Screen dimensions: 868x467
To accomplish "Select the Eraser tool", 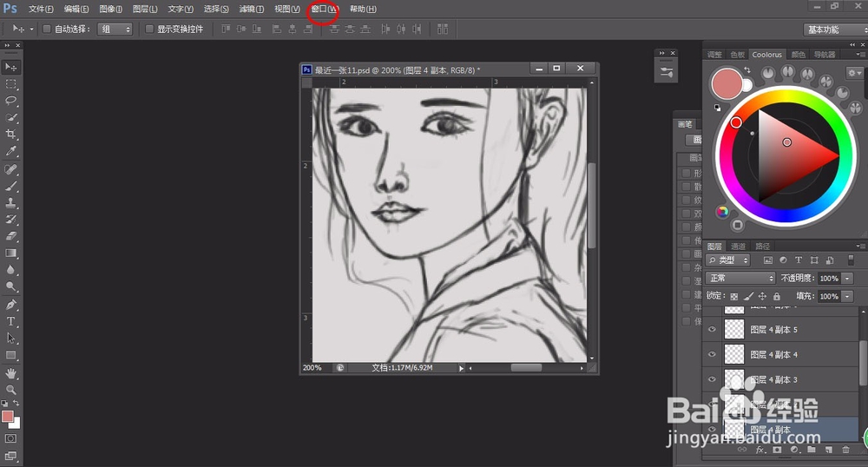I will 10,236.
